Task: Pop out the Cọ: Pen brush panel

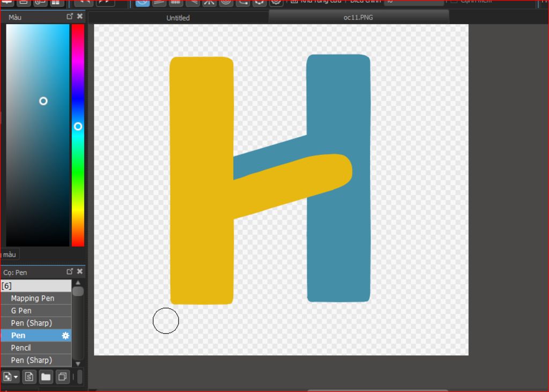Action: [70, 271]
